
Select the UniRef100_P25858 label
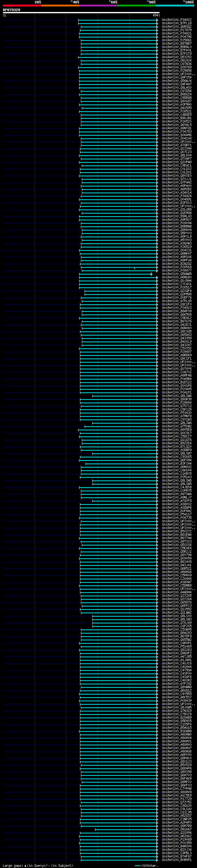coord(177,71)
